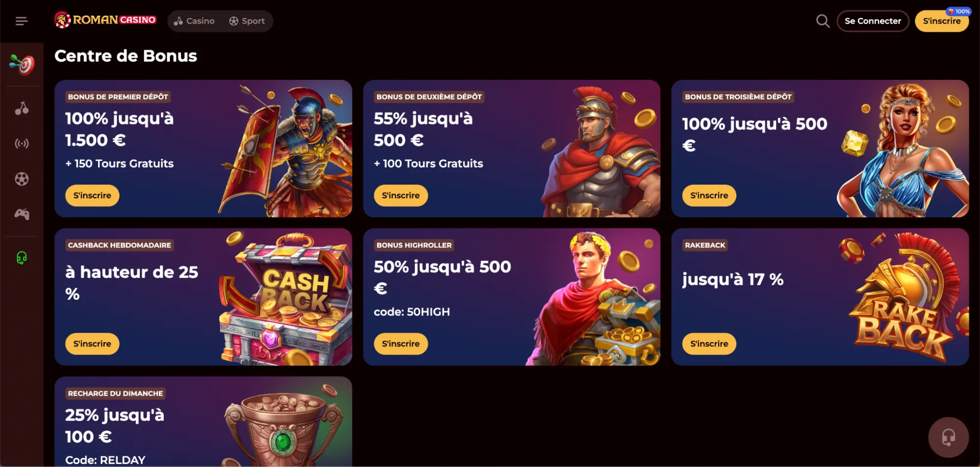Screen dimensions: 980x467
Task: Open the Recharge du Dimanche bonus card
Action: (x=203, y=421)
